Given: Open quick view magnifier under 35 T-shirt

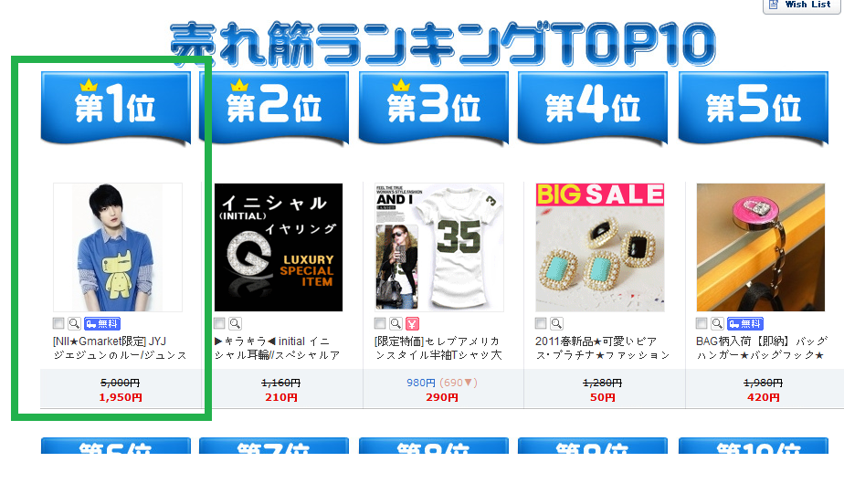Looking at the screenshot, I should 396,323.
